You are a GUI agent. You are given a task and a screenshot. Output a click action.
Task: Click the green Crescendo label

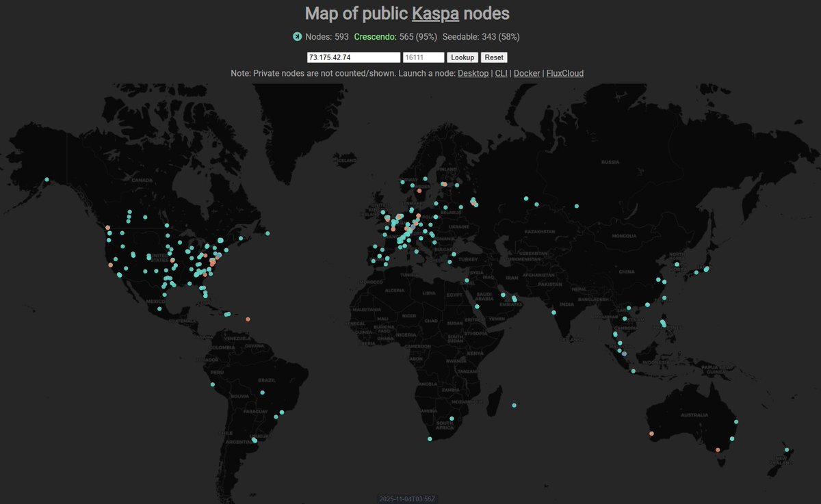pyautogui.click(x=375, y=37)
